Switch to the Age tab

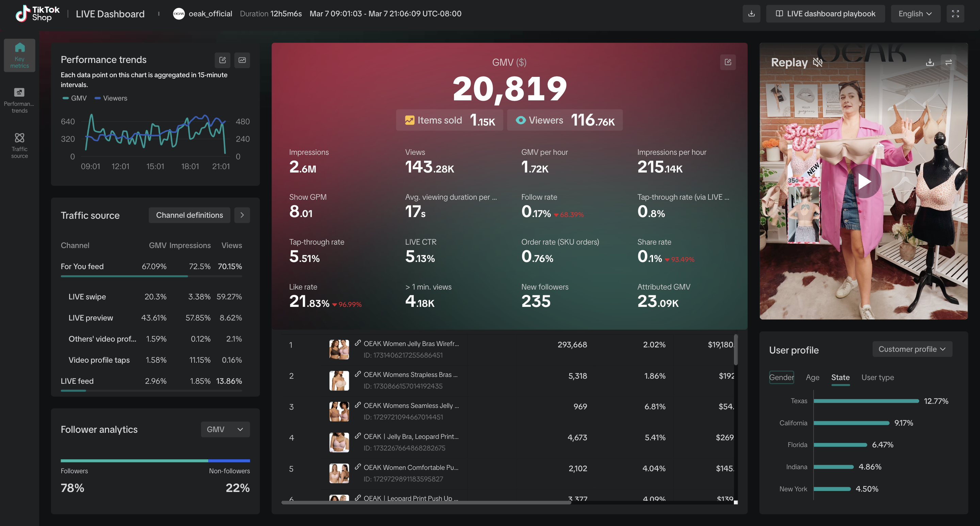(812, 377)
